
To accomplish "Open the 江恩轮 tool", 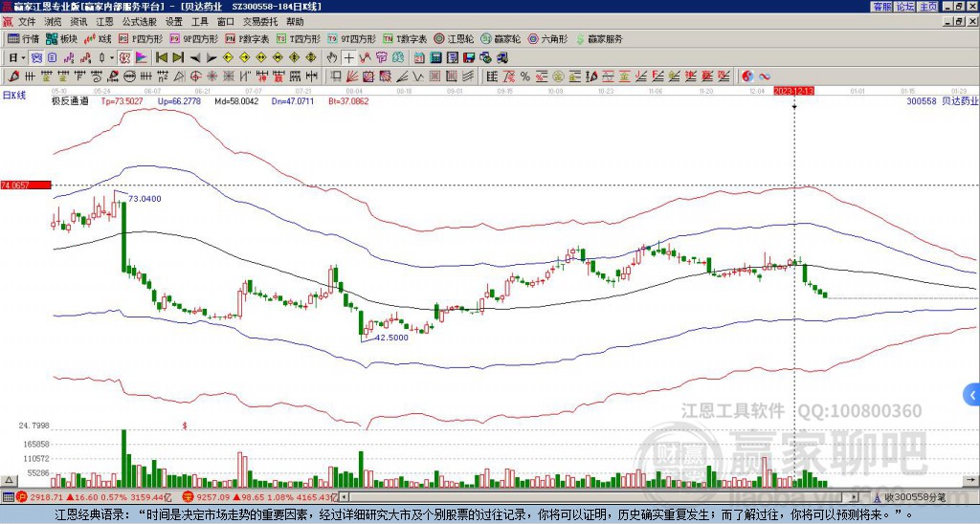I will 454,38.
